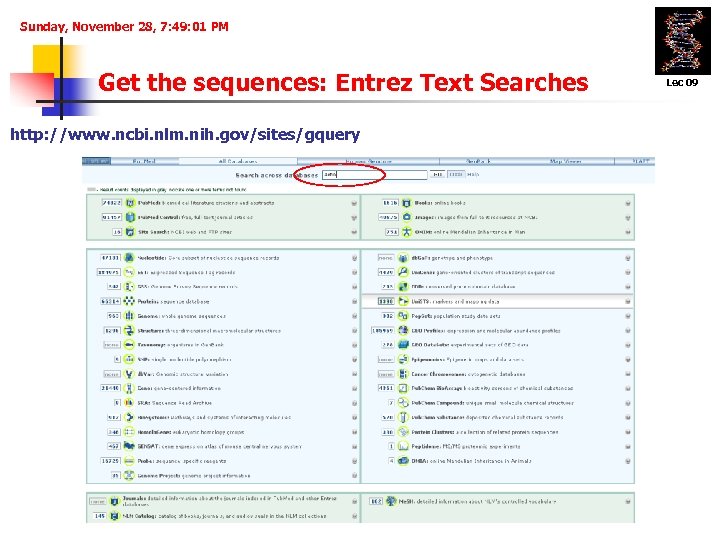This screenshot has height=540, width=720.
Task: Open the OMIM database icon
Action: [406, 232]
